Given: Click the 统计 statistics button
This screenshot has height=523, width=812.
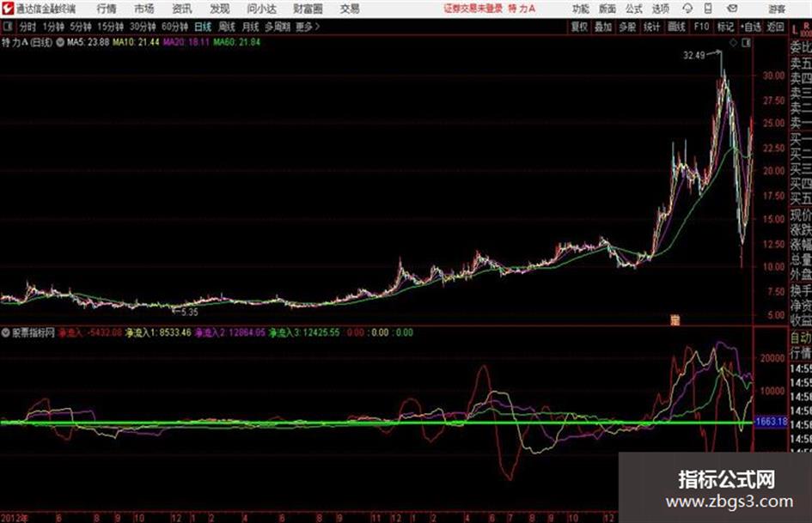Looking at the screenshot, I should [651, 27].
